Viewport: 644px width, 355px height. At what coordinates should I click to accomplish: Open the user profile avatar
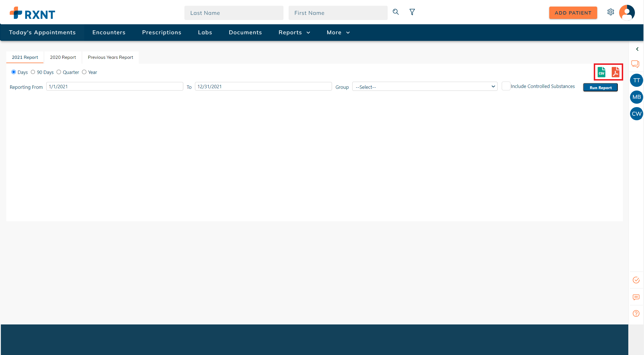point(627,13)
